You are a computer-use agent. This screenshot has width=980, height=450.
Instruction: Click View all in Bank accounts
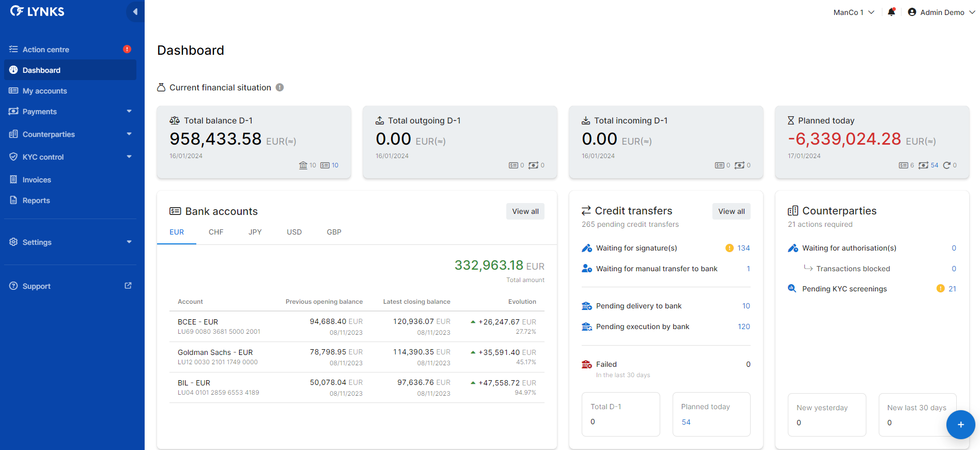coord(525,211)
